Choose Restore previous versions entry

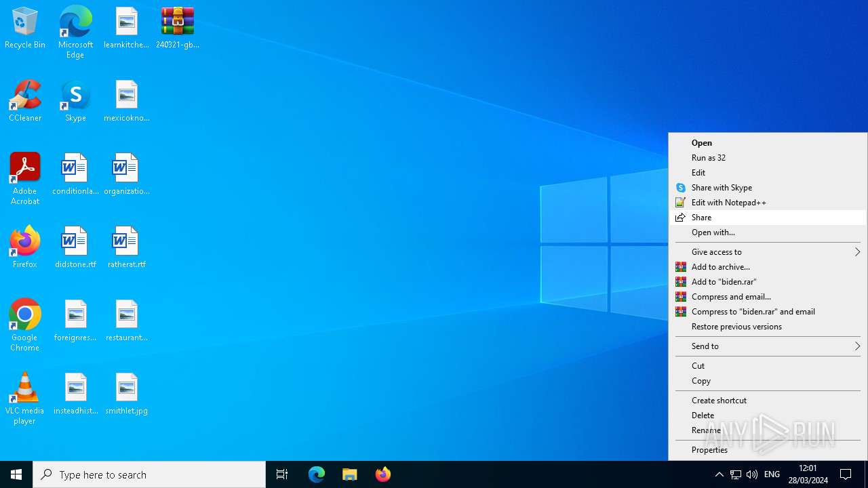pos(768,327)
